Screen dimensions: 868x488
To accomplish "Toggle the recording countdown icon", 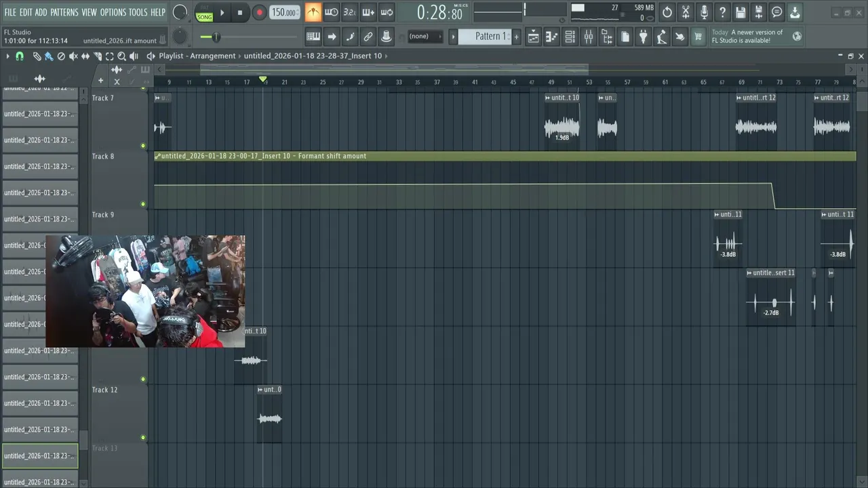I will click(349, 12).
